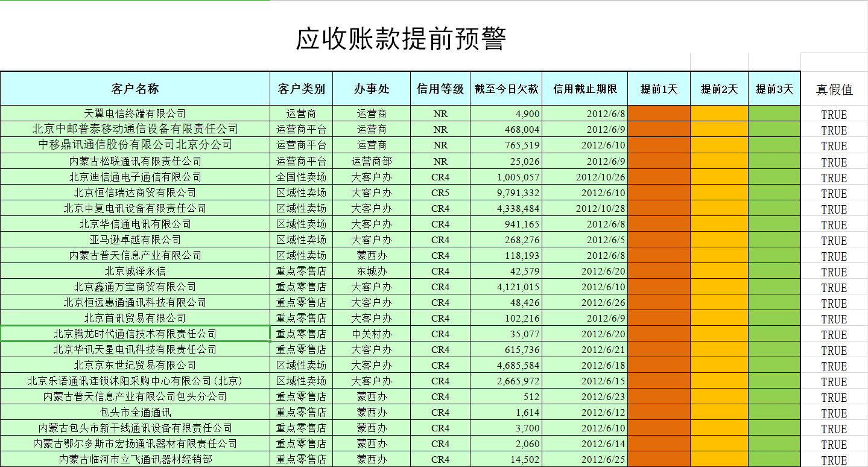This screenshot has width=868, height=467.
Task: Click the 信用等级 column header
Action: click(x=440, y=88)
